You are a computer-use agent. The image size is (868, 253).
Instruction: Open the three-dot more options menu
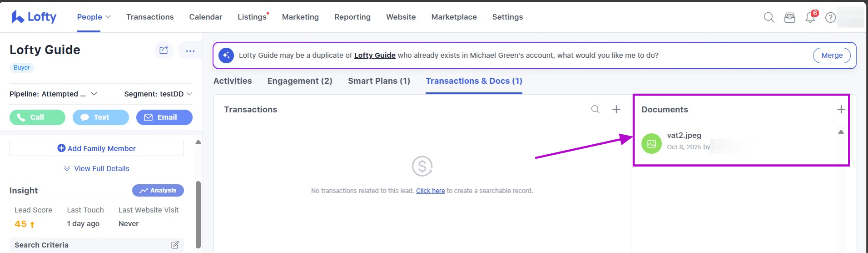(190, 51)
